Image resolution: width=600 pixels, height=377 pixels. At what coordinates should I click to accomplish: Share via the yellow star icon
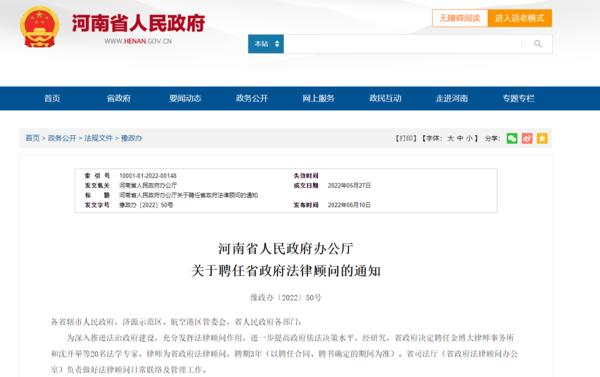[x=542, y=138]
